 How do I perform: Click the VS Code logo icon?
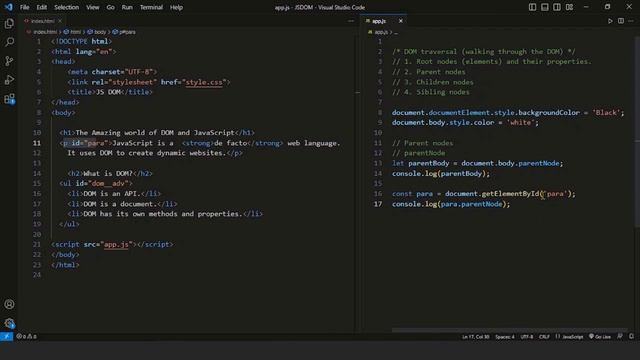(x=9, y=7)
